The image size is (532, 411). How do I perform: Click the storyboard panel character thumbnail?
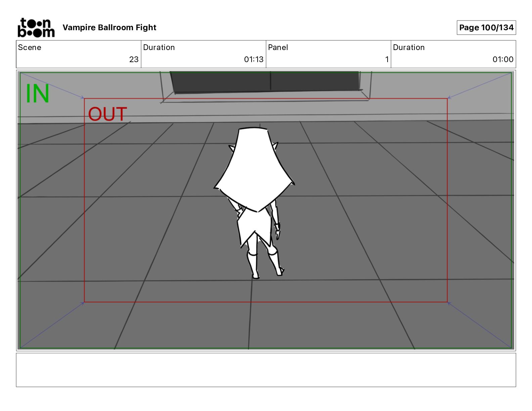pyautogui.click(x=255, y=203)
